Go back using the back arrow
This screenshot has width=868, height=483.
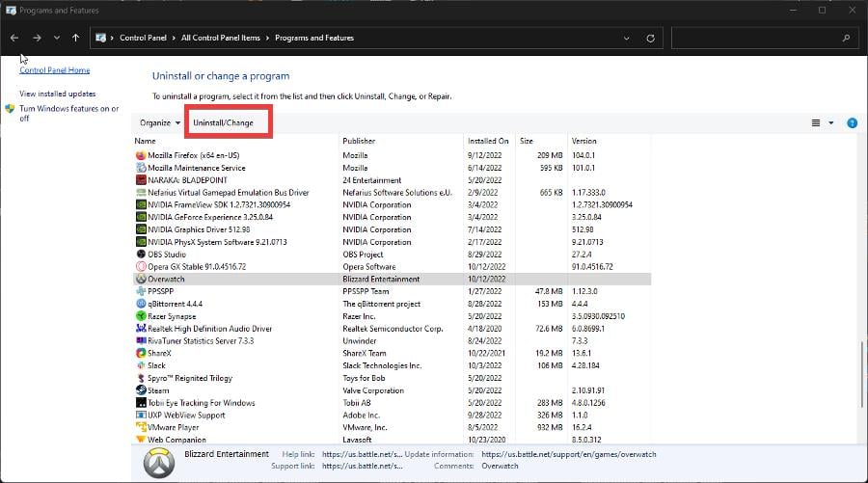[x=14, y=38]
